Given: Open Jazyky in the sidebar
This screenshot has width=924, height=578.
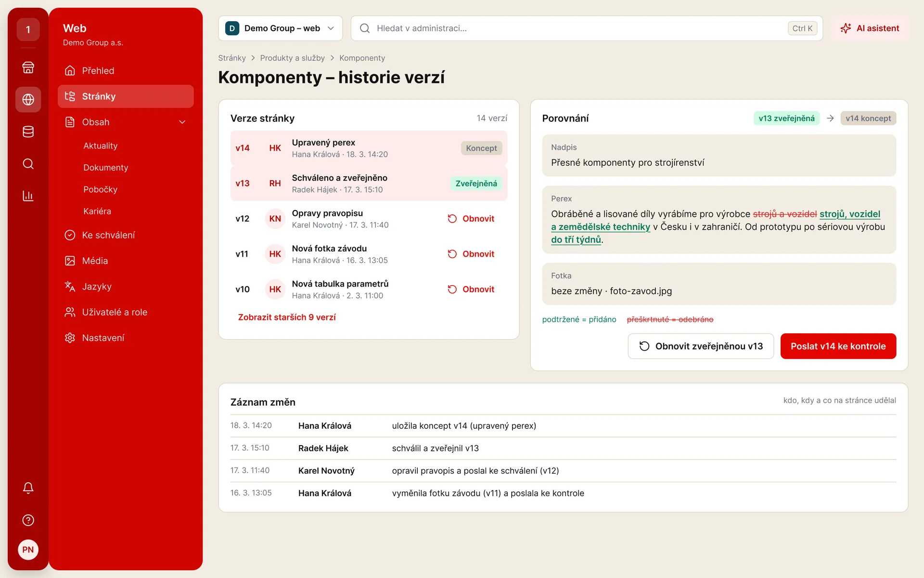Looking at the screenshot, I should pos(126,287).
